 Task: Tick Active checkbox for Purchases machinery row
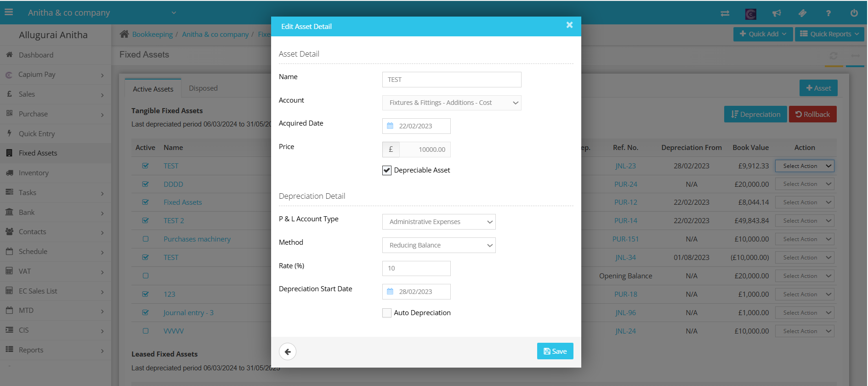[x=146, y=239]
